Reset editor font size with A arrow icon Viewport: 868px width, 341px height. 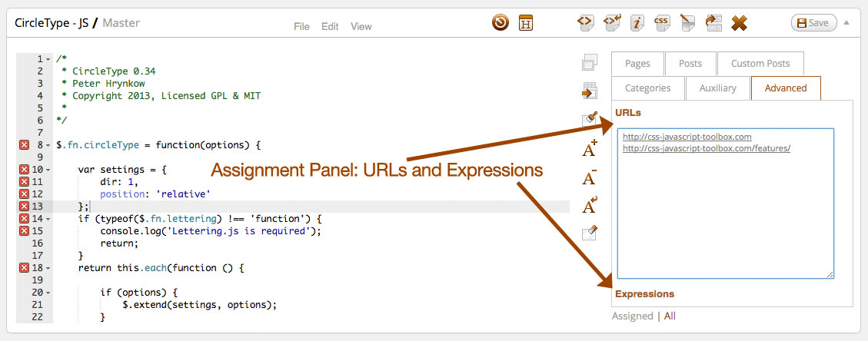(x=590, y=205)
